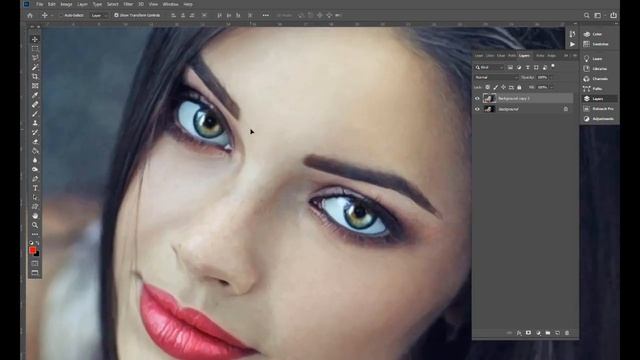Select the Move tool in the toolbar

[x=35, y=39]
